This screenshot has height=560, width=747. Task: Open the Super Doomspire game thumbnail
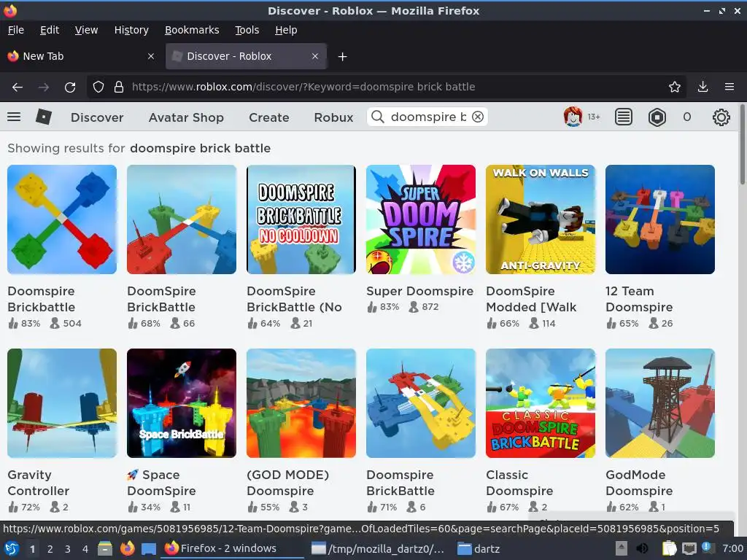(x=421, y=219)
